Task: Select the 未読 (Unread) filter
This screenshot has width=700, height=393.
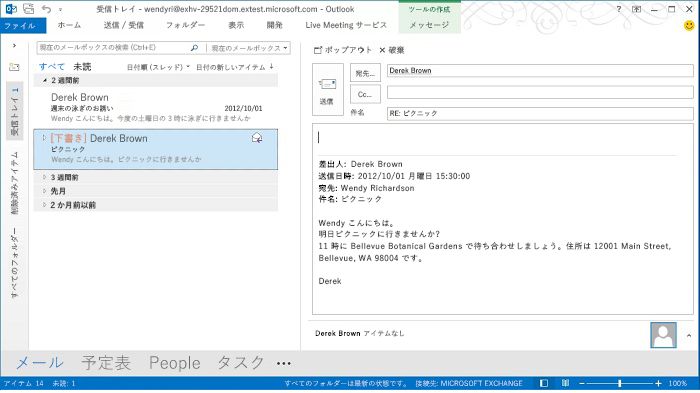Action: pos(82,67)
